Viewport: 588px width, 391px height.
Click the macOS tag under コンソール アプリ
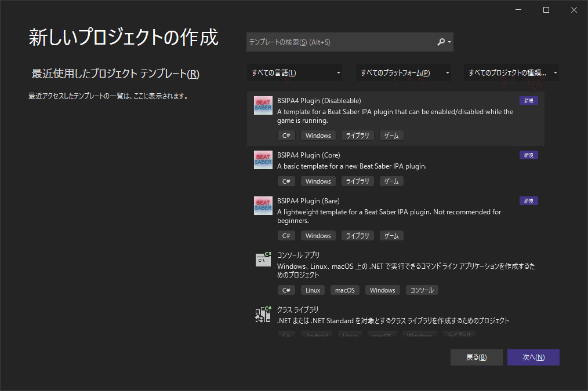[x=344, y=290]
